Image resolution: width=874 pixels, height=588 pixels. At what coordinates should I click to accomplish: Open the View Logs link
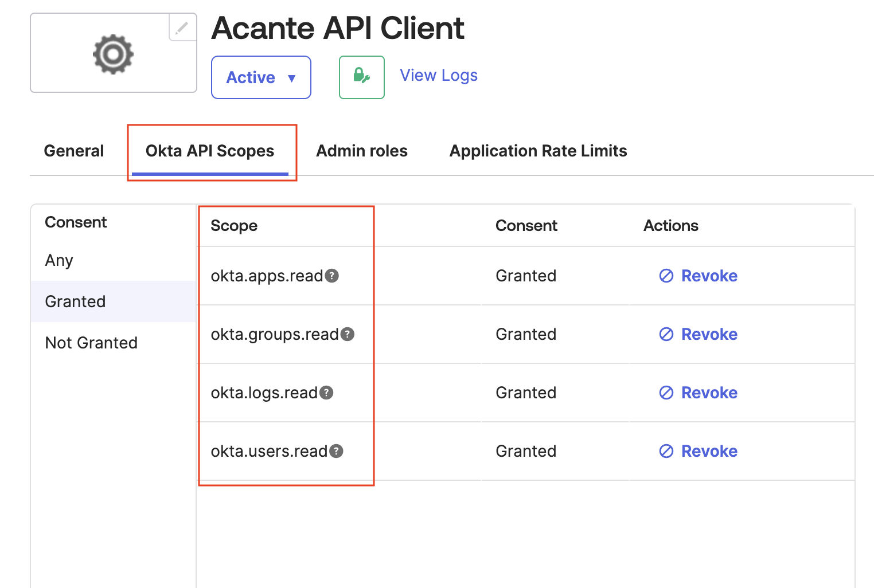(x=439, y=75)
